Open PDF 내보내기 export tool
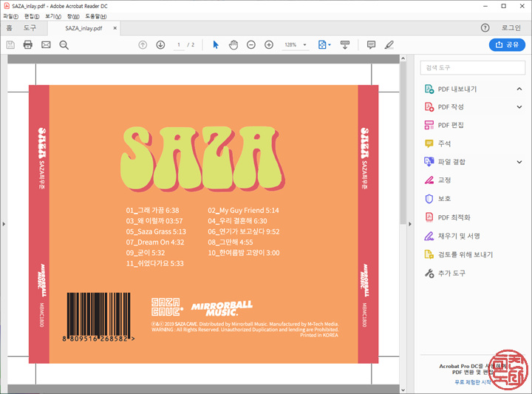This screenshot has width=532, height=394. [457, 89]
